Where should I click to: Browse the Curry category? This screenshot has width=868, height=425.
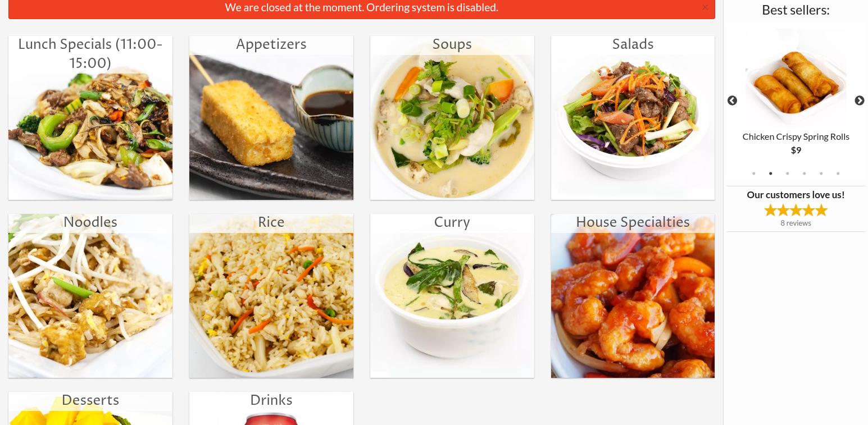452,296
